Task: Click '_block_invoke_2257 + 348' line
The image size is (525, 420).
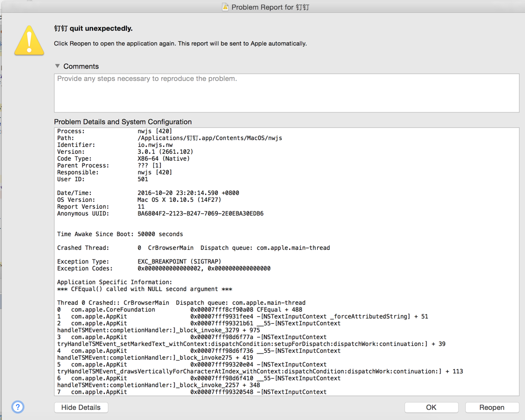Action: 159,385
